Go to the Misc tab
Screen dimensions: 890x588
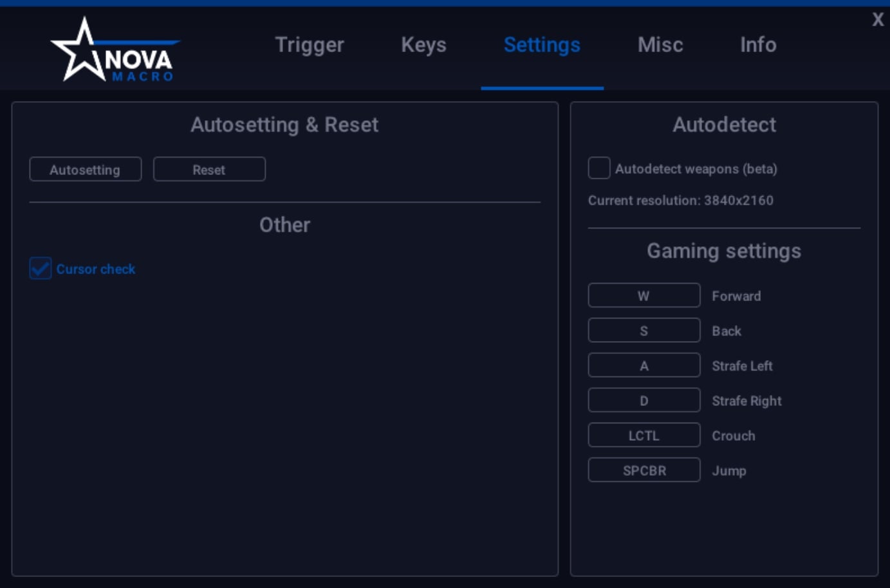click(660, 45)
